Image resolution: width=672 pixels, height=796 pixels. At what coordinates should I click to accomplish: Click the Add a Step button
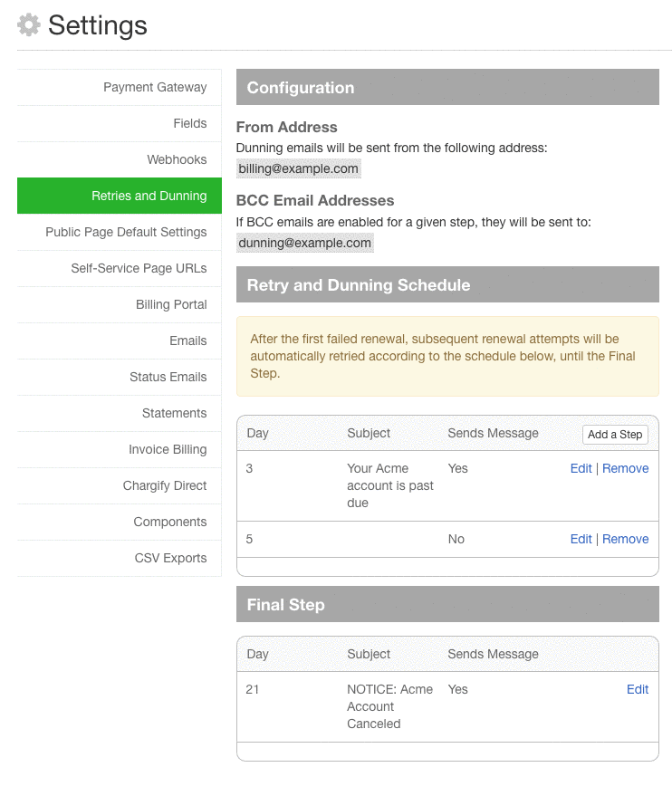tap(615, 435)
